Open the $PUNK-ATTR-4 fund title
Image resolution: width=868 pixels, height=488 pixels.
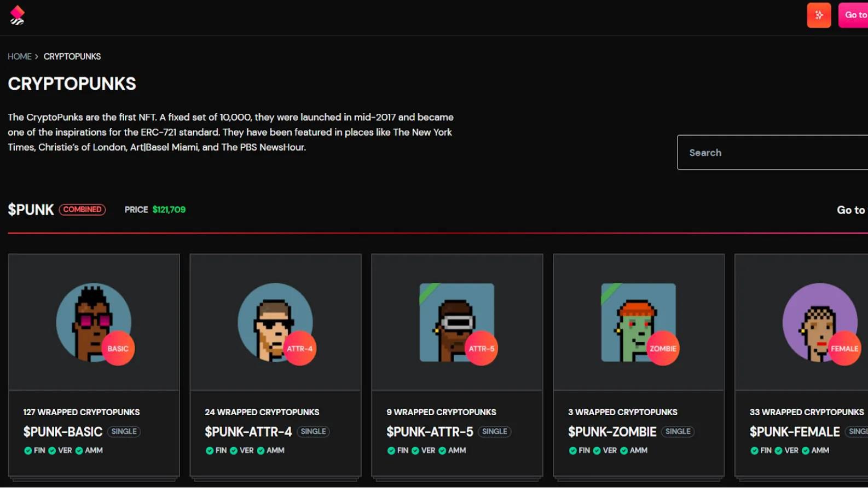click(248, 432)
